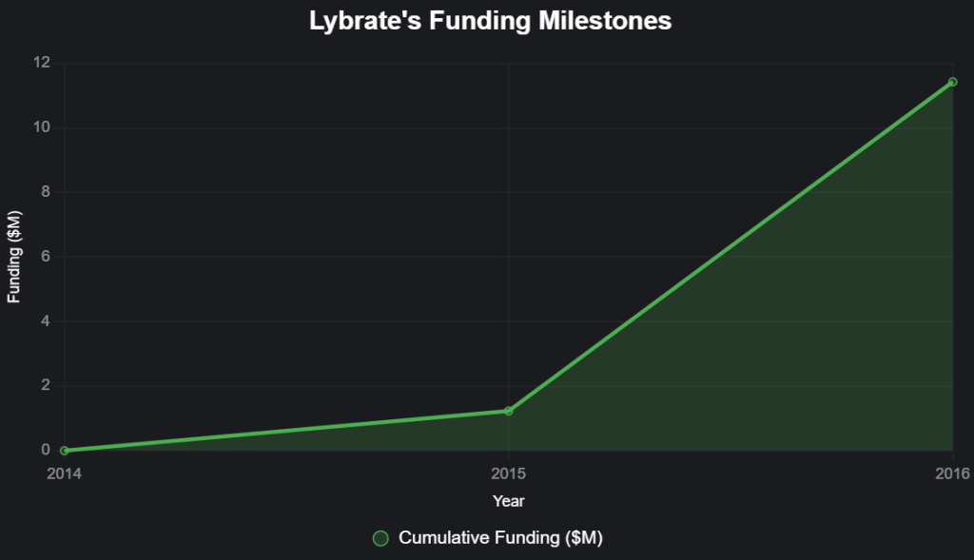Click the 2014 data point marker
This screenshot has width=974, height=560.
point(65,451)
